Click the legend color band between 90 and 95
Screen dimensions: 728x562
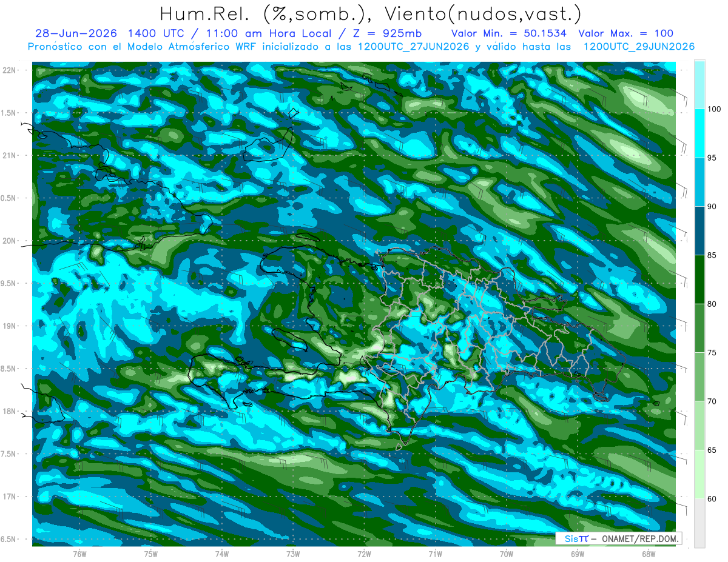tap(699, 182)
